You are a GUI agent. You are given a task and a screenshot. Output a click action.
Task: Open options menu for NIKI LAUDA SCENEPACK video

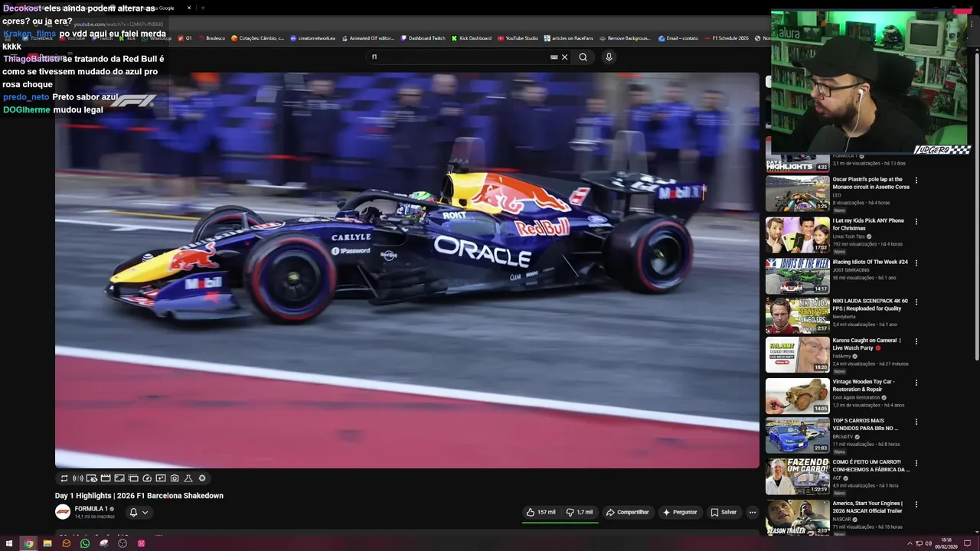pos(916,302)
